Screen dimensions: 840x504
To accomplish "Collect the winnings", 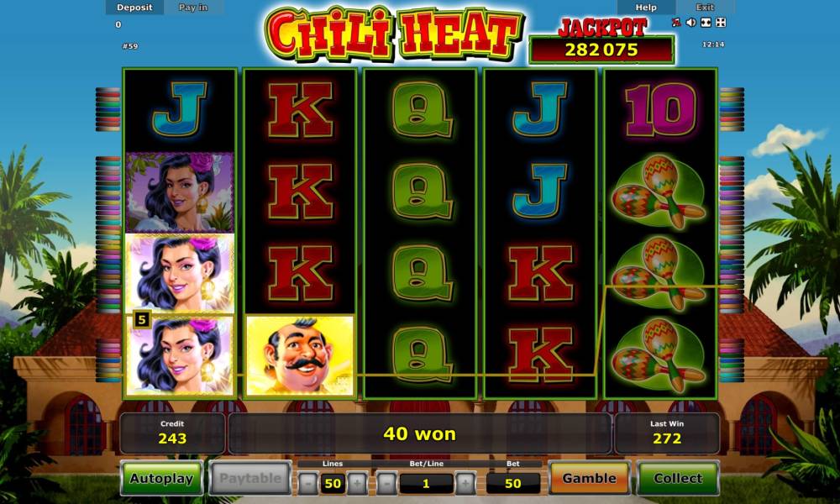I will (678, 478).
